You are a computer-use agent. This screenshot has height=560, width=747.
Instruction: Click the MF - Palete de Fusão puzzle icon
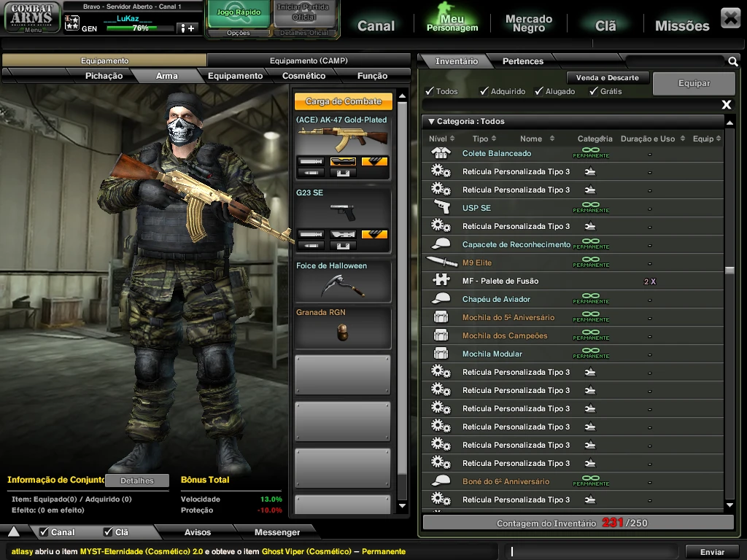(x=441, y=281)
